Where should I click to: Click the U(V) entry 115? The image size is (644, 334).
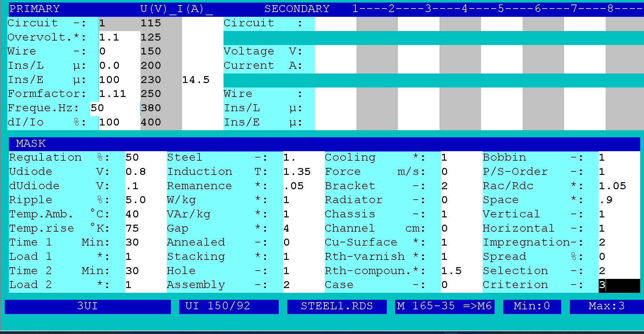(x=161, y=24)
